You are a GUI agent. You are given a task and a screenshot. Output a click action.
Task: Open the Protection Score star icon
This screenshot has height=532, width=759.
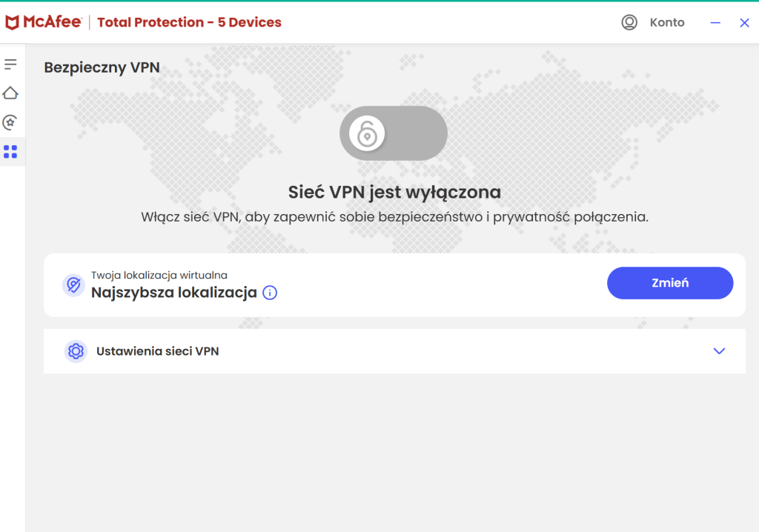pos(11,122)
